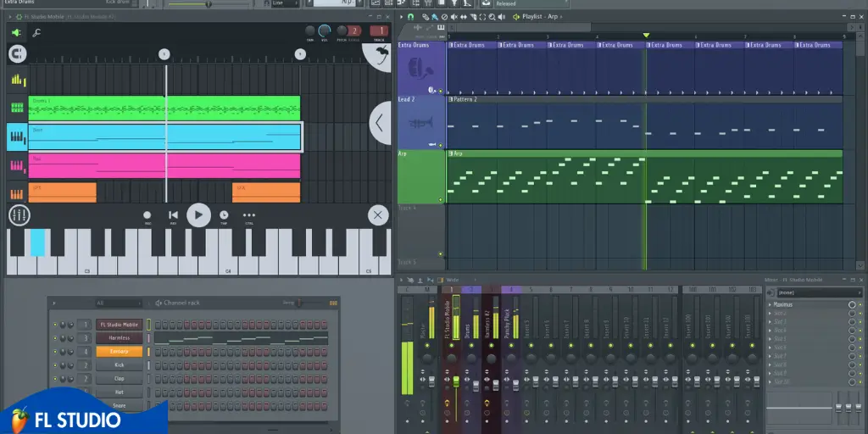
Task: Toggle mute light on Lead 2 track
Action: 441,145
